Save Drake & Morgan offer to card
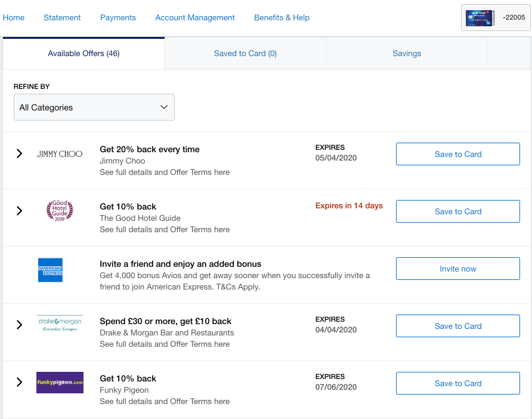 (x=457, y=326)
